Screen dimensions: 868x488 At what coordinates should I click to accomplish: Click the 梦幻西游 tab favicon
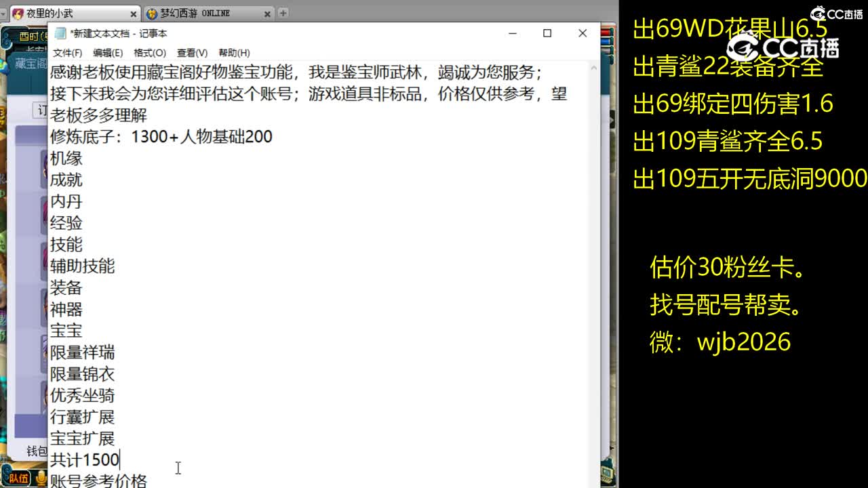[x=152, y=14]
